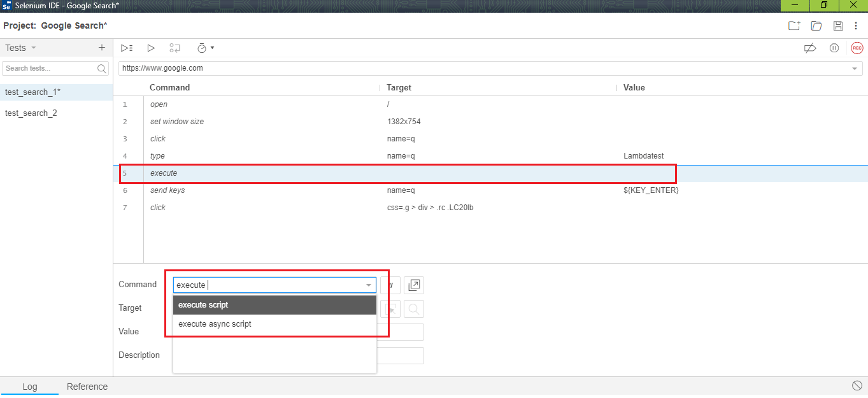Choose execute script from the command list
Image resolution: width=868 pixels, height=398 pixels.
point(203,304)
